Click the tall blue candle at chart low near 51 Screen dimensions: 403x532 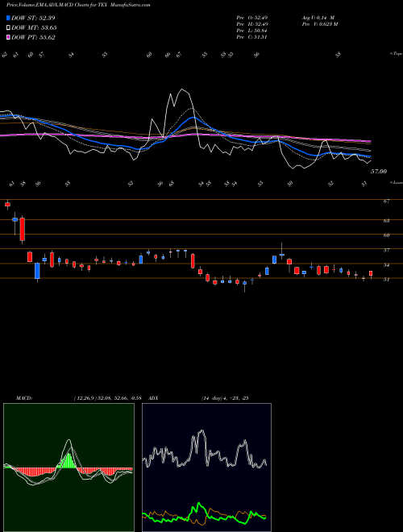coord(37,271)
